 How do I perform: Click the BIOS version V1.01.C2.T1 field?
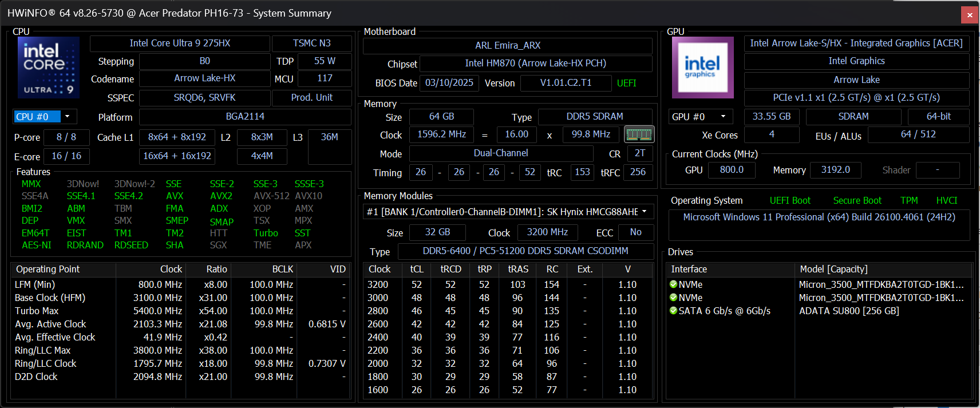coord(566,83)
